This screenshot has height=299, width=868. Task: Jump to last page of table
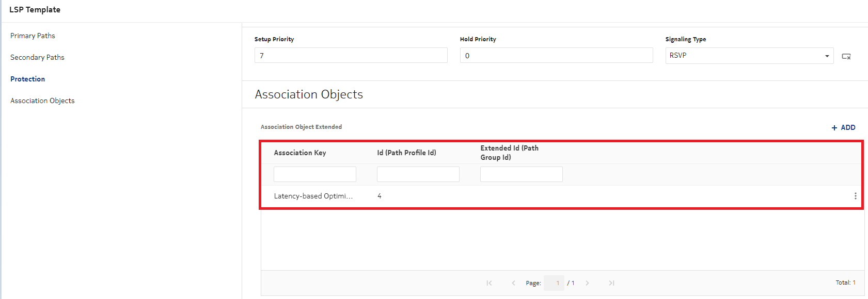coord(611,283)
